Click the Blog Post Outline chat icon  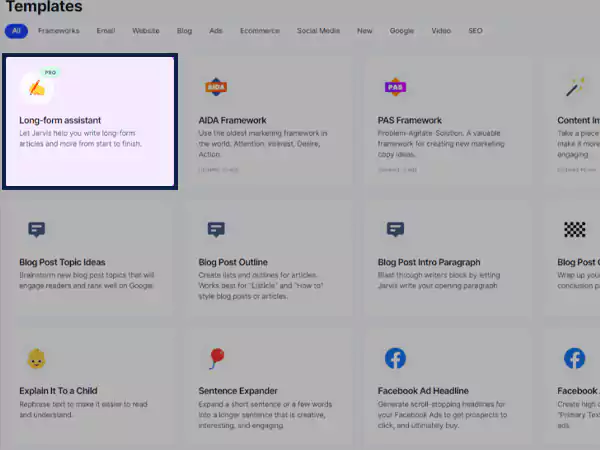215,229
